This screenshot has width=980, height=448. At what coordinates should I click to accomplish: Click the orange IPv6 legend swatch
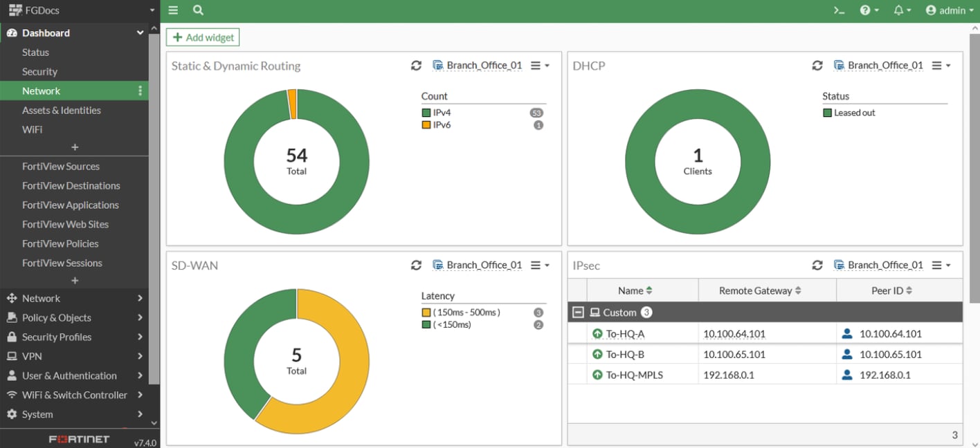click(426, 125)
